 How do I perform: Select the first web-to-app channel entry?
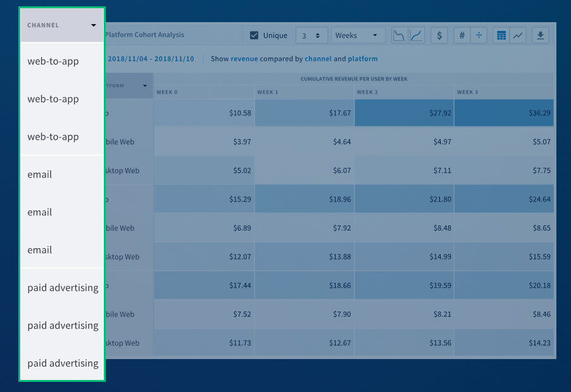pos(53,61)
